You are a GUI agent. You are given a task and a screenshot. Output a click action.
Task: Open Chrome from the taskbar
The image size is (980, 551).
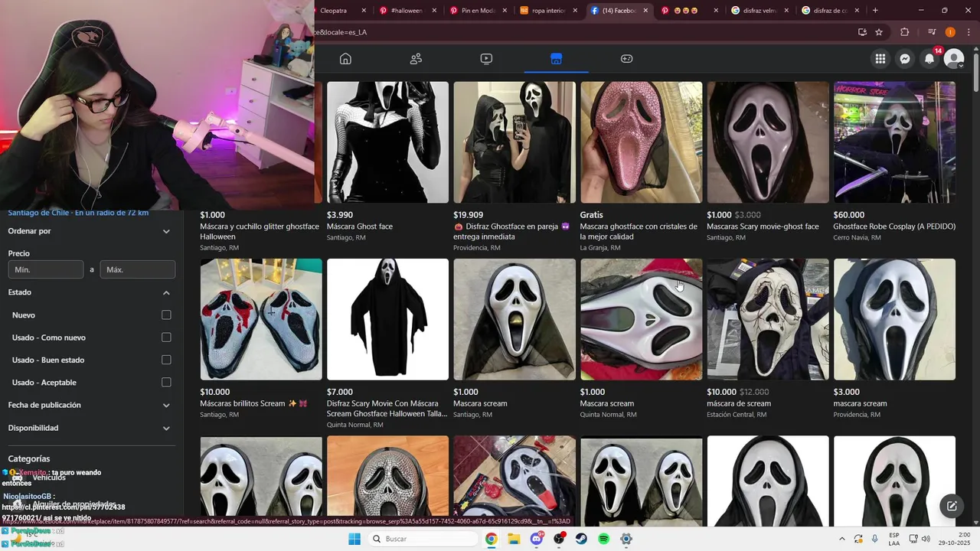492,539
